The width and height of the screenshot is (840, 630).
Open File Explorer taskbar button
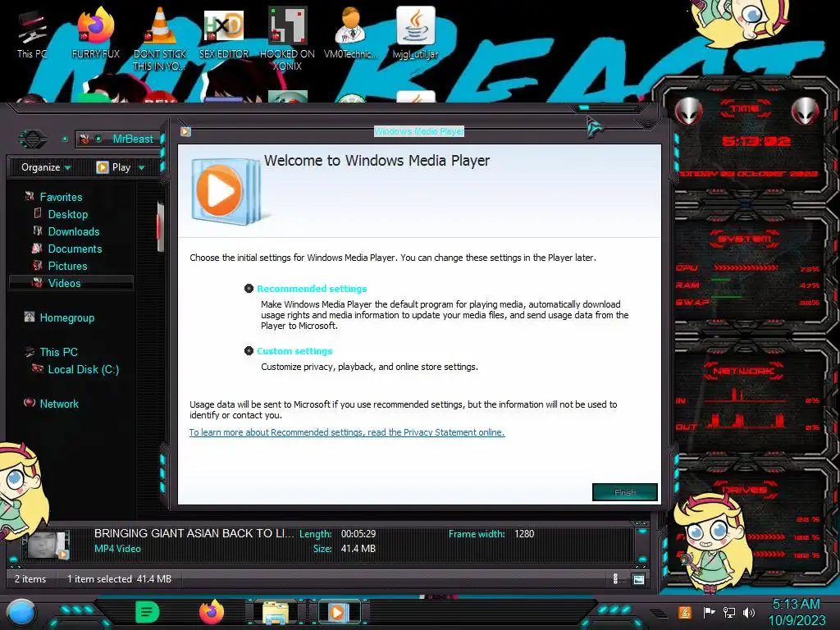coord(276,613)
